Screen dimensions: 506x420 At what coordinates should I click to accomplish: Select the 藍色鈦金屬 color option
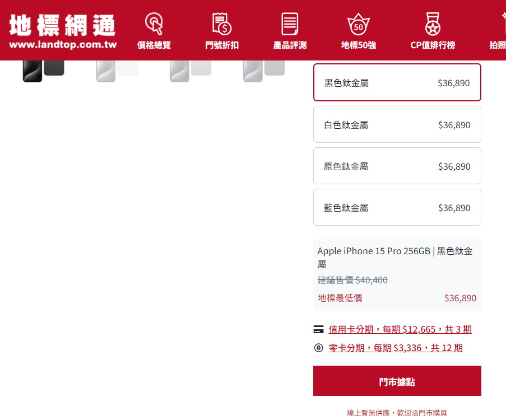[397, 208]
